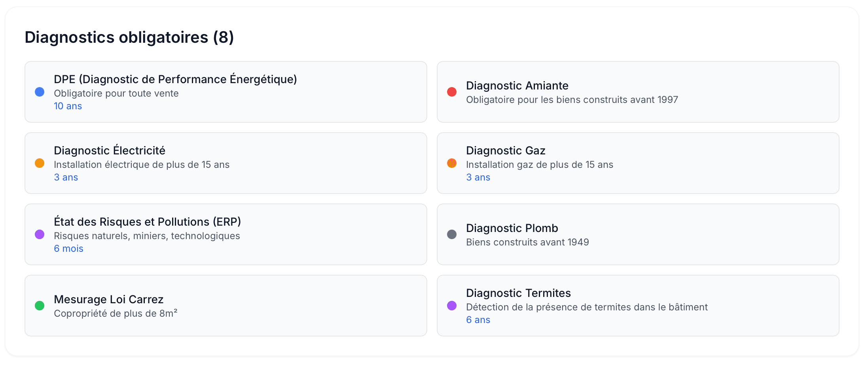Viewport: 868px width, 365px height.
Task: Click the Diagnostics obligatoires heading
Action: coord(129,38)
